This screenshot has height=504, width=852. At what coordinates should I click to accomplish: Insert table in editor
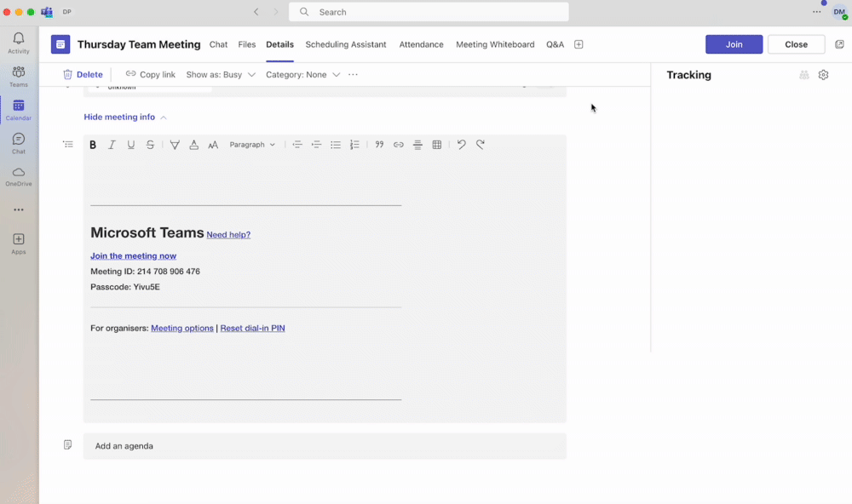[436, 145]
